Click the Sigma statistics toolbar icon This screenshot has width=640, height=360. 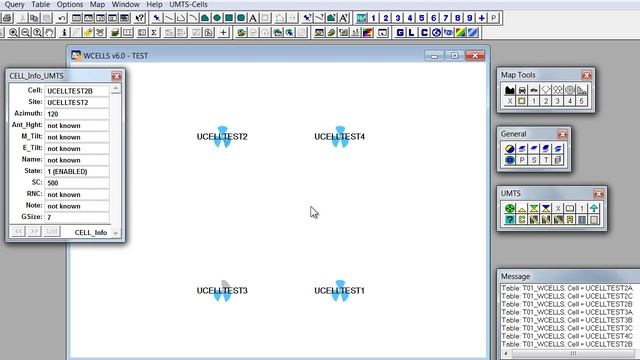154,33
